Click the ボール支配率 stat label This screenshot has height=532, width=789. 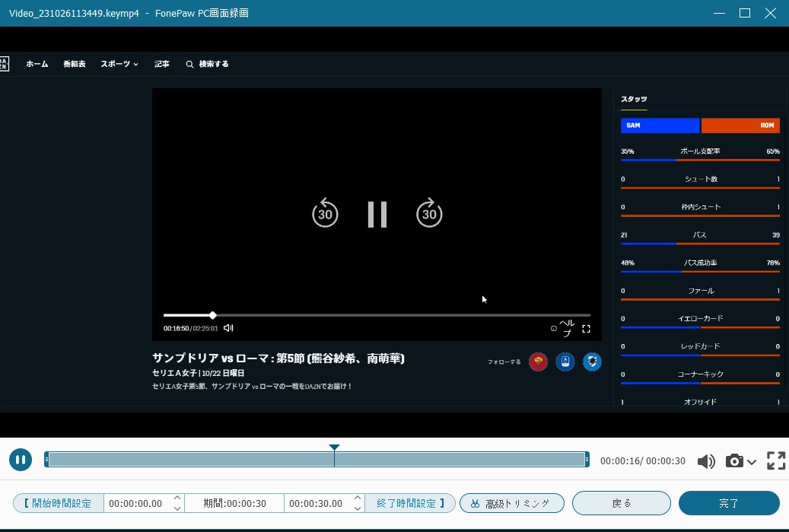(x=700, y=151)
